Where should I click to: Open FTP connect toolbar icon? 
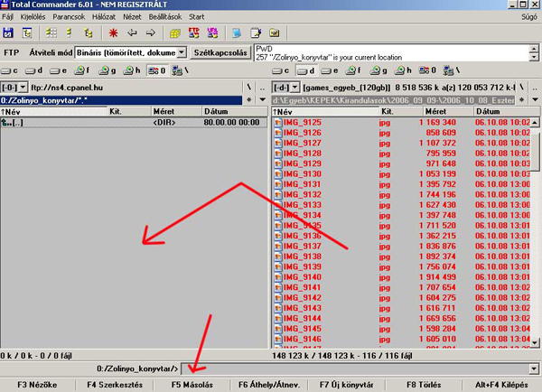(x=194, y=33)
